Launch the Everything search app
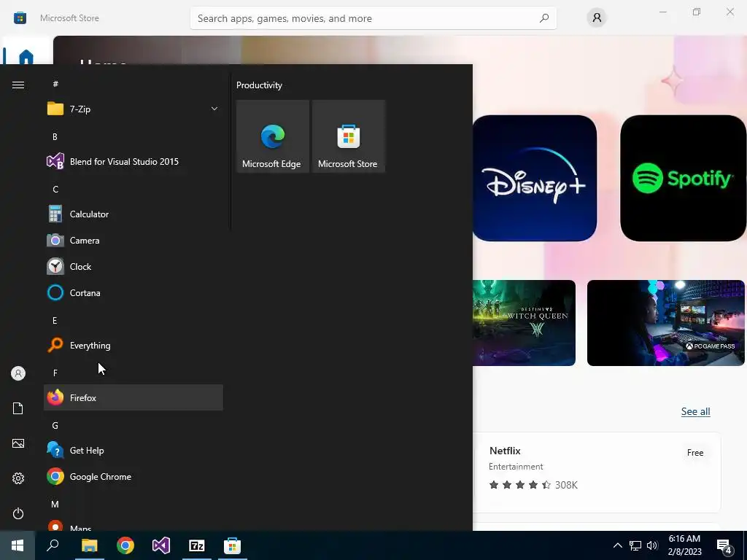The image size is (747, 560). click(133, 345)
